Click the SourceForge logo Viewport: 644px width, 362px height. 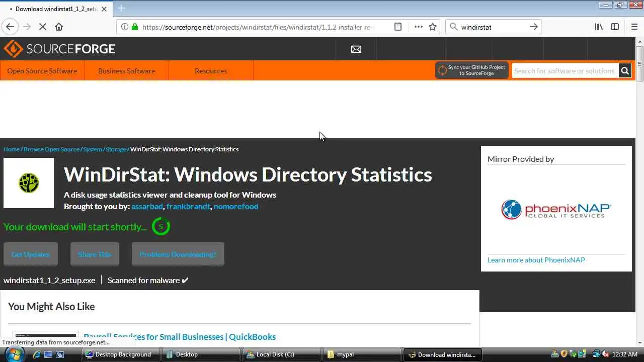59,49
